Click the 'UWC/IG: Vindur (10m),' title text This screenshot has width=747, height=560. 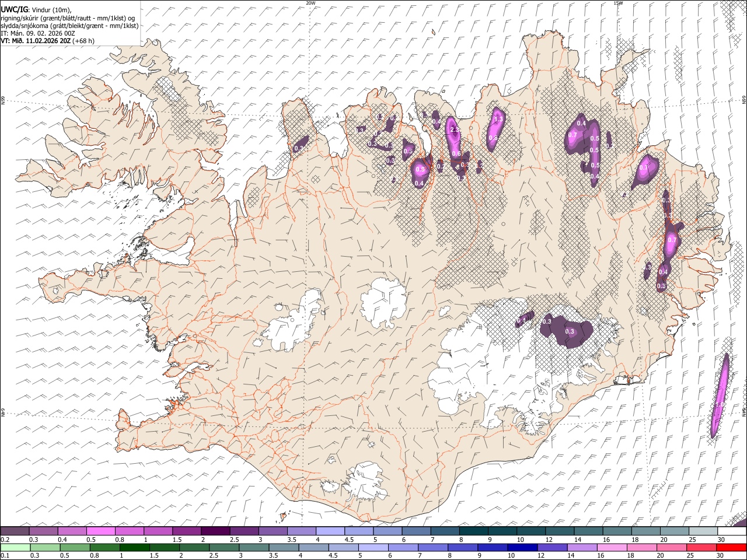[x=36, y=10]
